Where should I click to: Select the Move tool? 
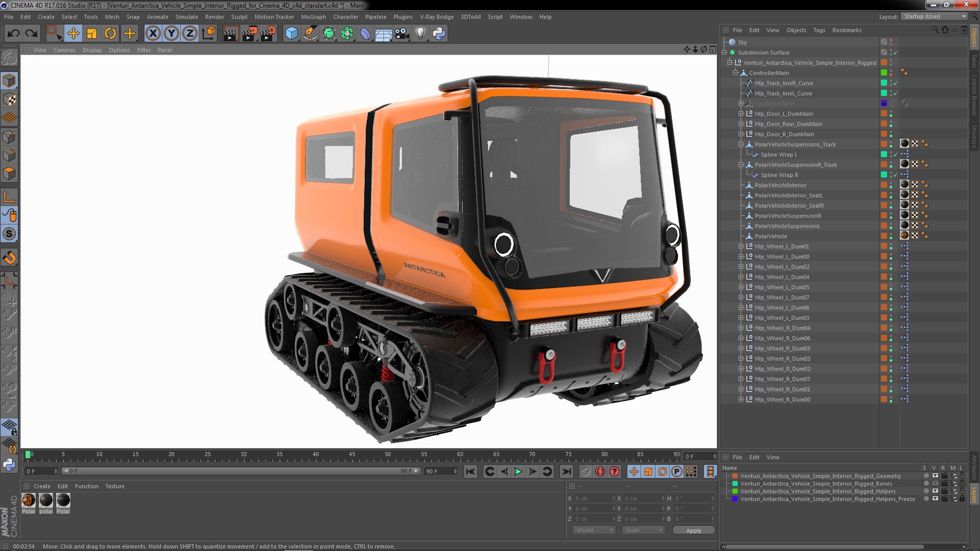click(x=73, y=34)
